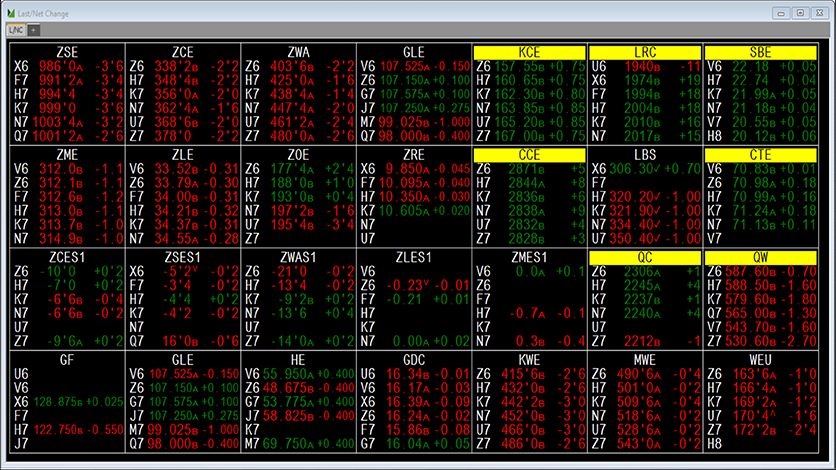
Task: Maximize the Last/Net Change window
Action: (800, 12)
